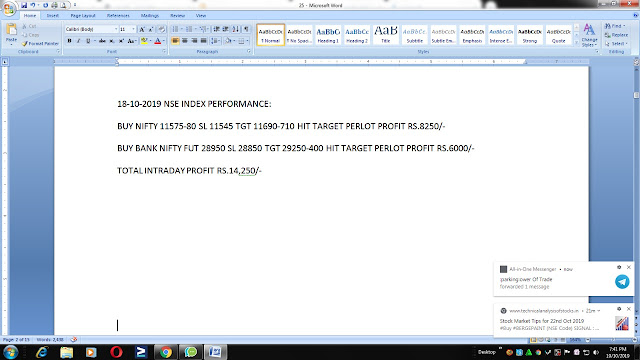640x360 pixels.
Task: Save document from Quick Access Toolbar
Action: coord(24,5)
